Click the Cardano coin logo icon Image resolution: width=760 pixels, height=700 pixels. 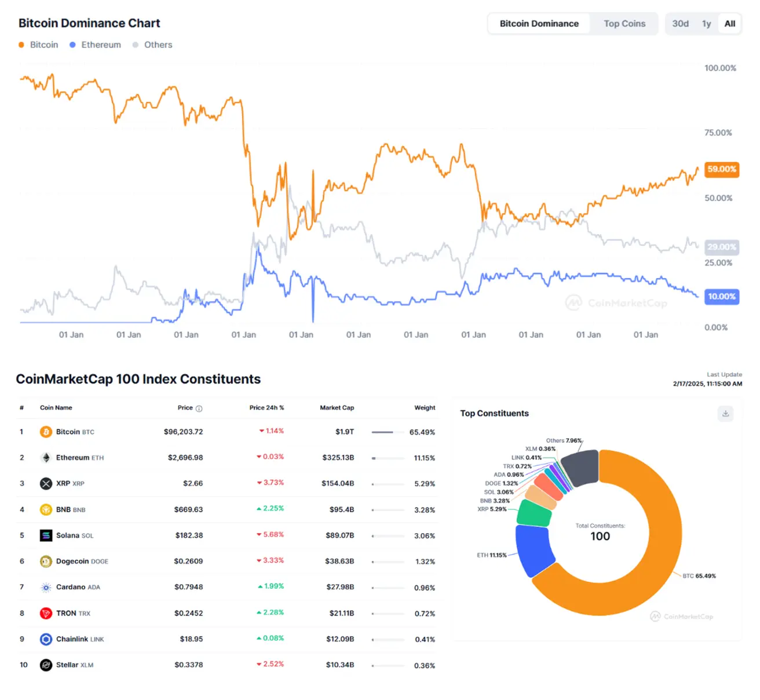(46, 587)
